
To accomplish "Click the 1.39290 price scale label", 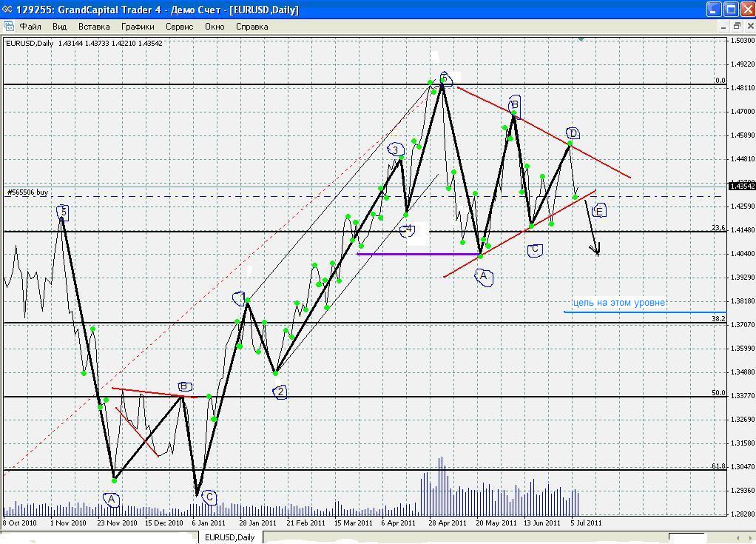I will 743,278.
